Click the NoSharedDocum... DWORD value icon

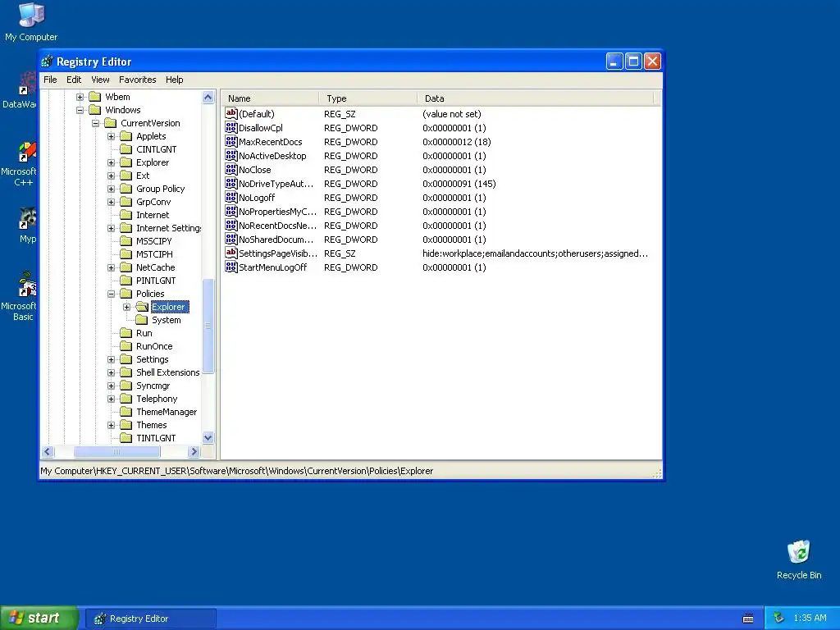pos(231,239)
